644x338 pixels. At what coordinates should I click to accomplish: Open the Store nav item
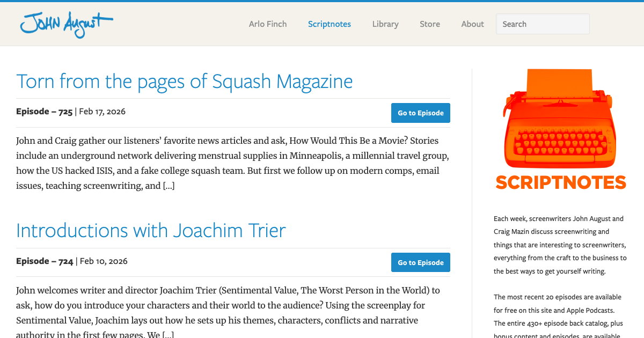click(430, 24)
